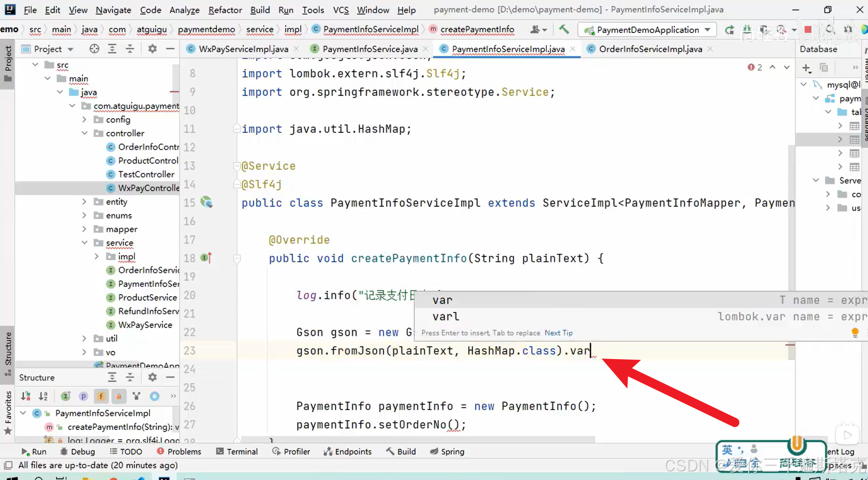Click the override gutter icon on line 18
The image size is (868, 480).
pos(206,258)
